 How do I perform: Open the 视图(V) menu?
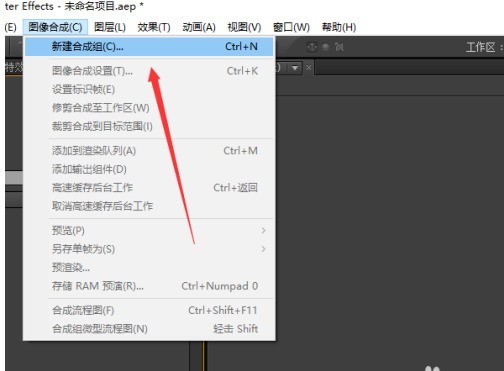coord(244,27)
